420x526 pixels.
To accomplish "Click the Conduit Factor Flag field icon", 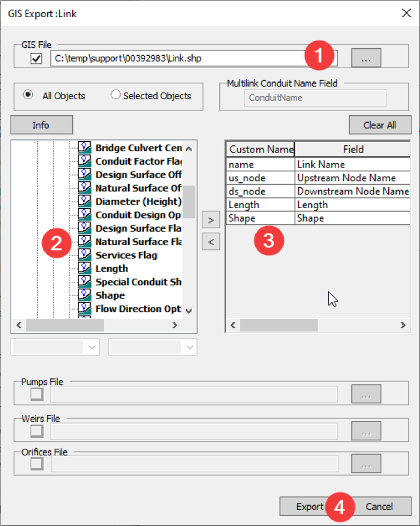I will pos(84,160).
